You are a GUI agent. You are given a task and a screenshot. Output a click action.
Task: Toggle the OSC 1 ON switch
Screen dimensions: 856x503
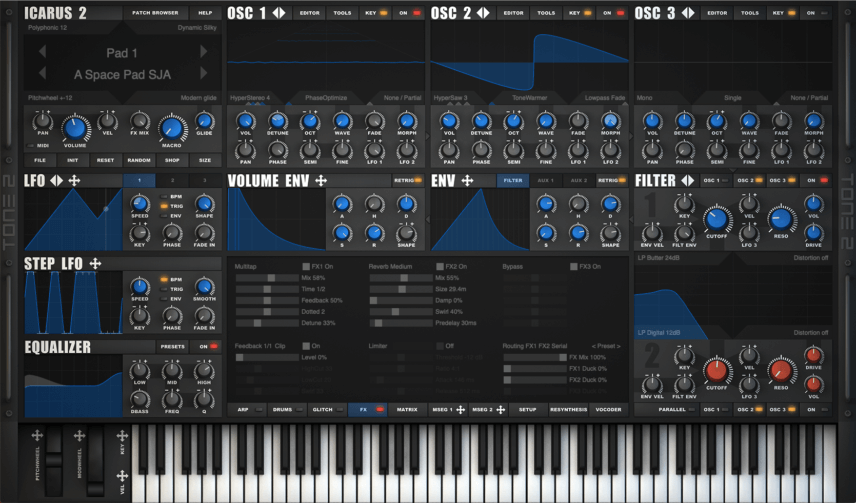pyautogui.click(x=409, y=13)
